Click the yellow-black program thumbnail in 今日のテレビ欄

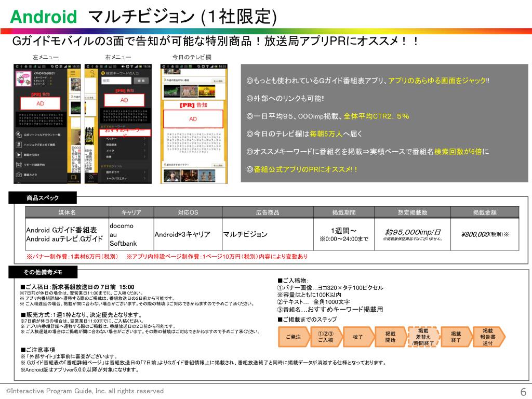(x=207, y=91)
